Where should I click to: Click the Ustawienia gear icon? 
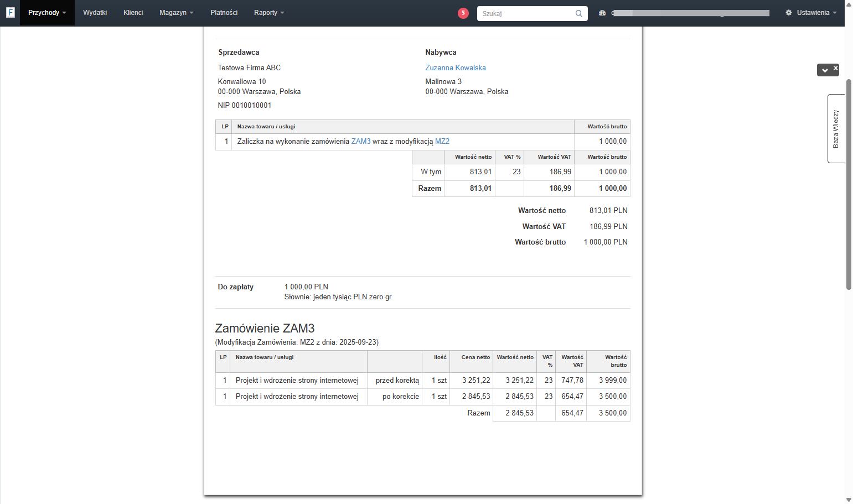tap(789, 12)
